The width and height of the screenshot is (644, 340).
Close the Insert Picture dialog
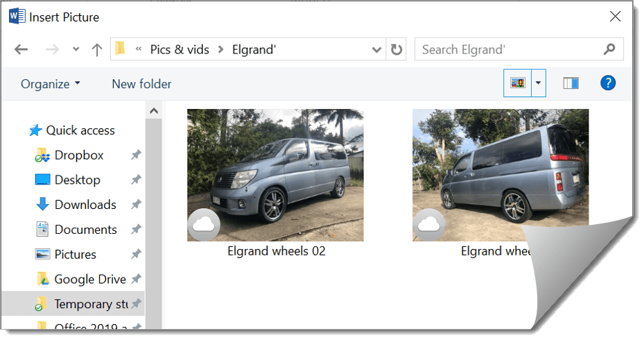coord(616,17)
